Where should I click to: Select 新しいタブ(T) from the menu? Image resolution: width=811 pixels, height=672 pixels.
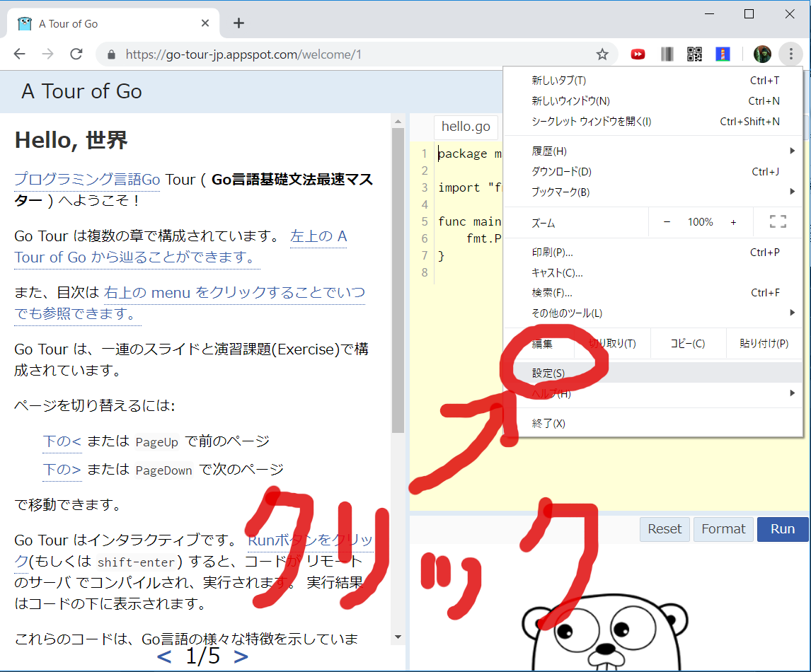(653, 80)
